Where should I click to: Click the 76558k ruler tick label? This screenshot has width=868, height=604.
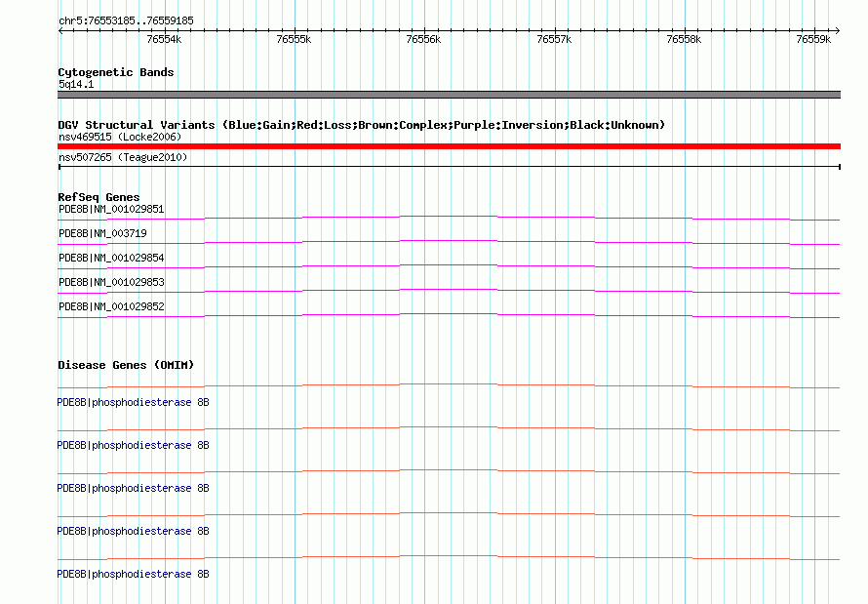[684, 39]
